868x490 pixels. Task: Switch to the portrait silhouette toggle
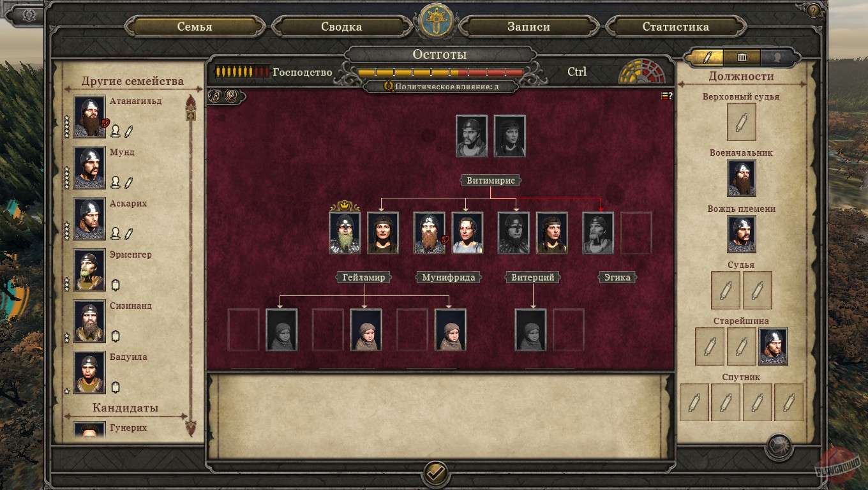coord(777,57)
